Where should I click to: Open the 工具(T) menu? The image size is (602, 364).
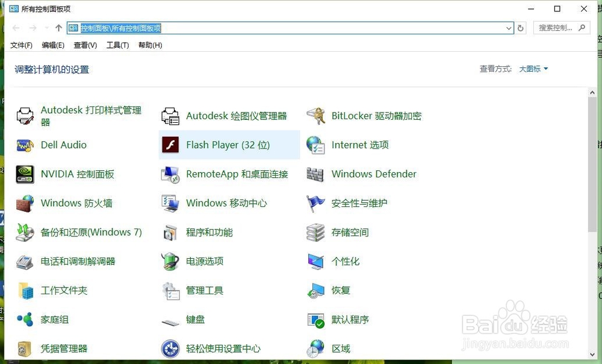(117, 45)
